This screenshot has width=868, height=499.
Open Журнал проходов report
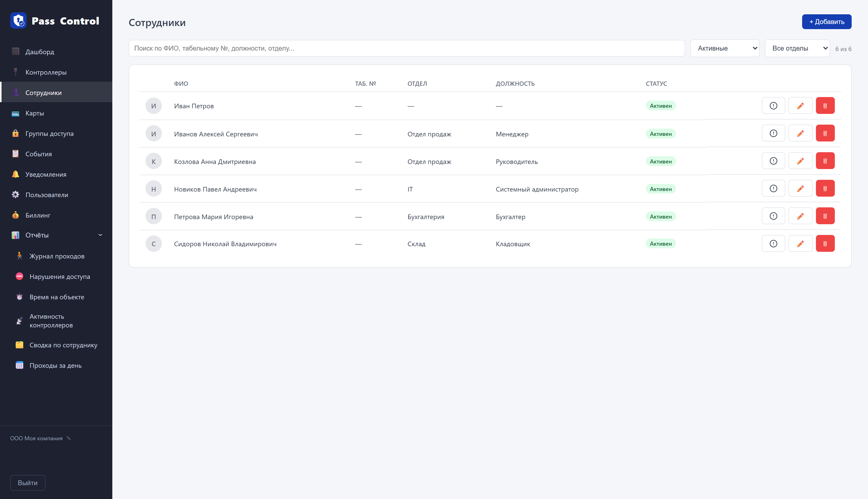pos(56,256)
